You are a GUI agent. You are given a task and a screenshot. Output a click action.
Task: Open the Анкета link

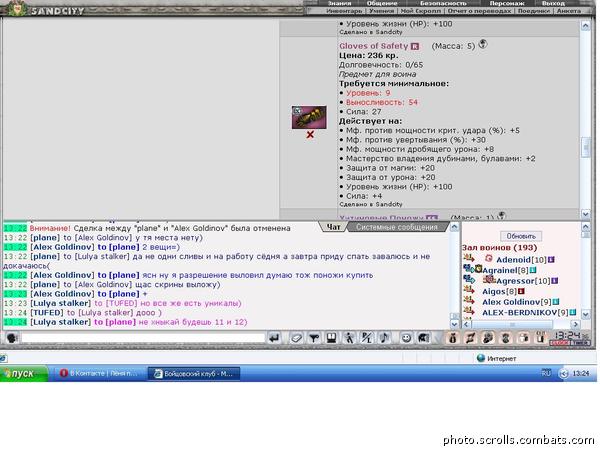tap(569, 11)
